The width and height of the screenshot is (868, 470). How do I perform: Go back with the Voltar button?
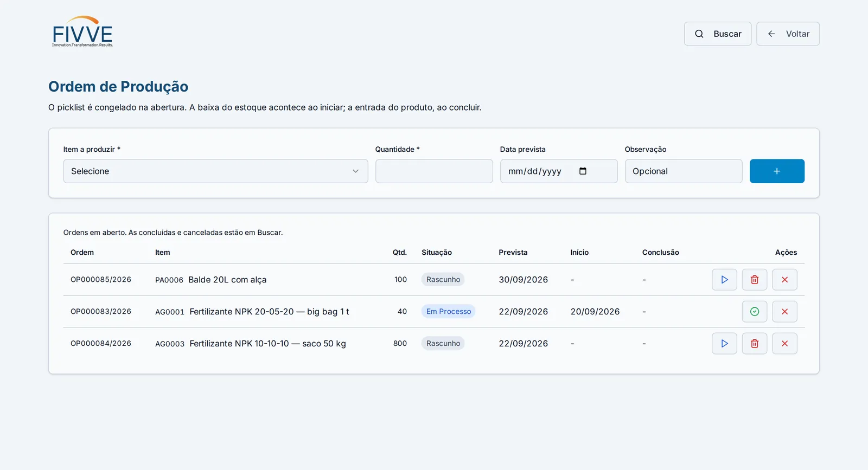click(788, 34)
